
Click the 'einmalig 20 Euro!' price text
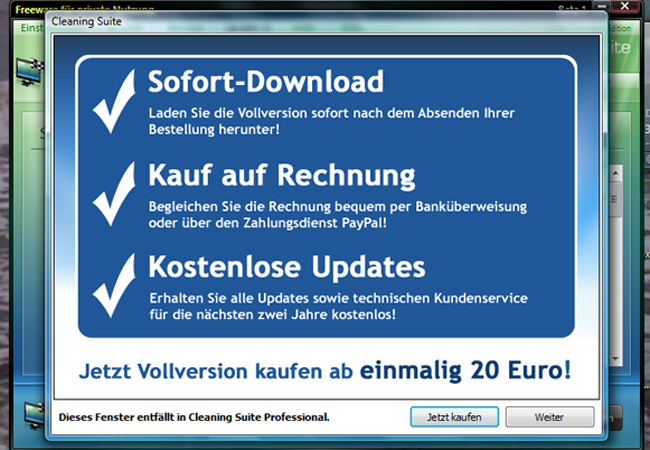(466, 368)
